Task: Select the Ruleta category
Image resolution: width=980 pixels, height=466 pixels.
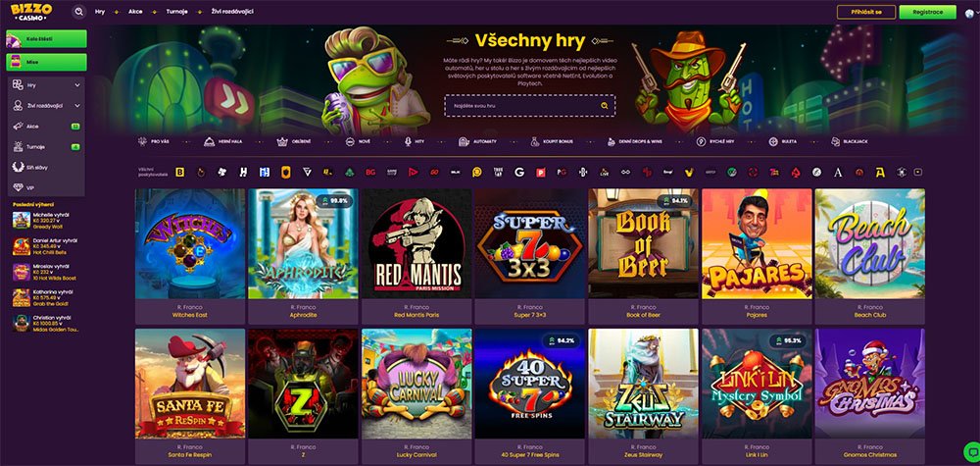Action: coord(782,142)
